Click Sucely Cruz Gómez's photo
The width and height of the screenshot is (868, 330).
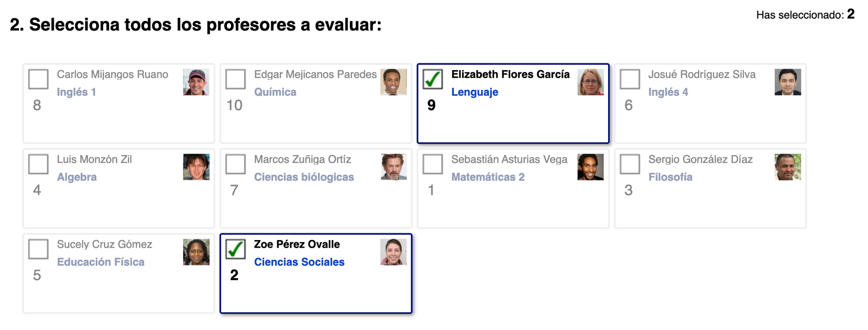pos(196,252)
